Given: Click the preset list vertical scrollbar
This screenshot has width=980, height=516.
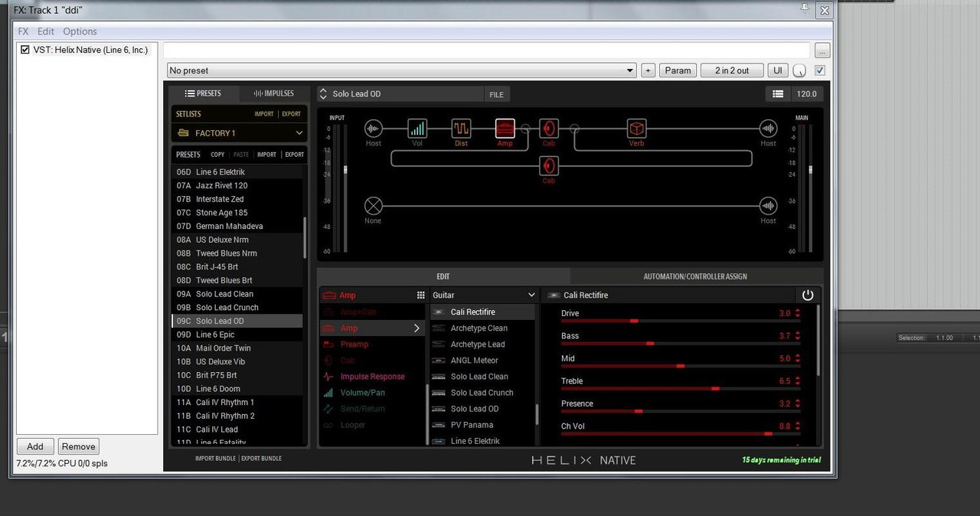Looking at the screenshot, I should click(305, 237).
